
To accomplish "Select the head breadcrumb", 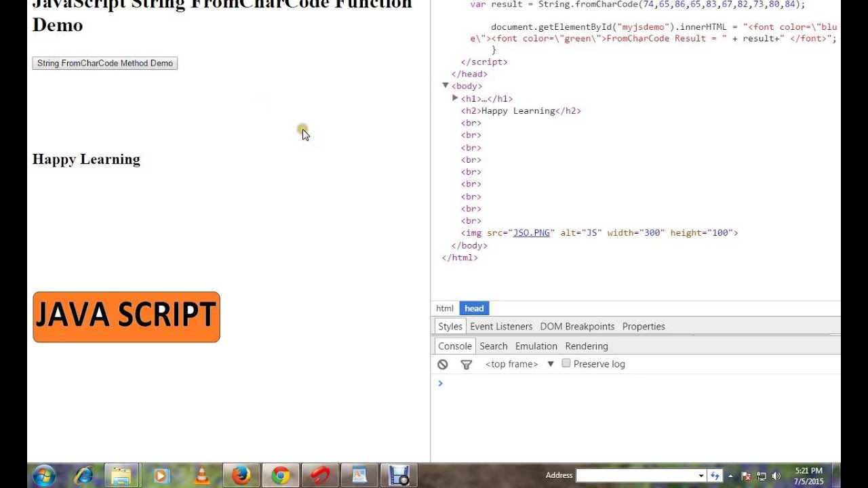I will click(x=474, y=308).
